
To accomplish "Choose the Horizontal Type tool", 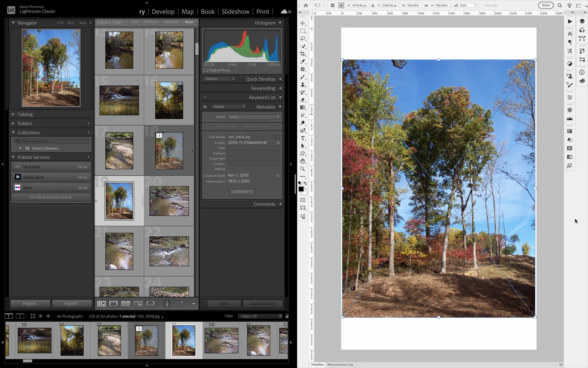I will pyautogui.click(x=303, y=138).
